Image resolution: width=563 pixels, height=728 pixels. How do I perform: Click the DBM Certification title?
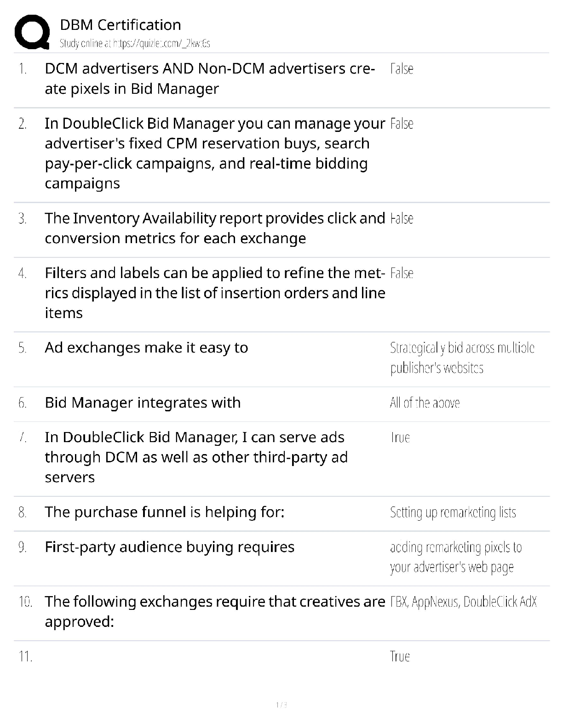(x=121, y=25)
